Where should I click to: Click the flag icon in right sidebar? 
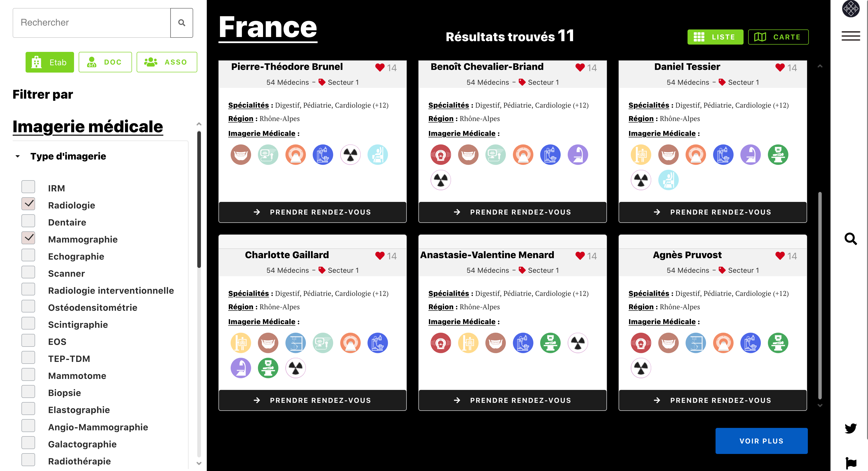[851, 462]
